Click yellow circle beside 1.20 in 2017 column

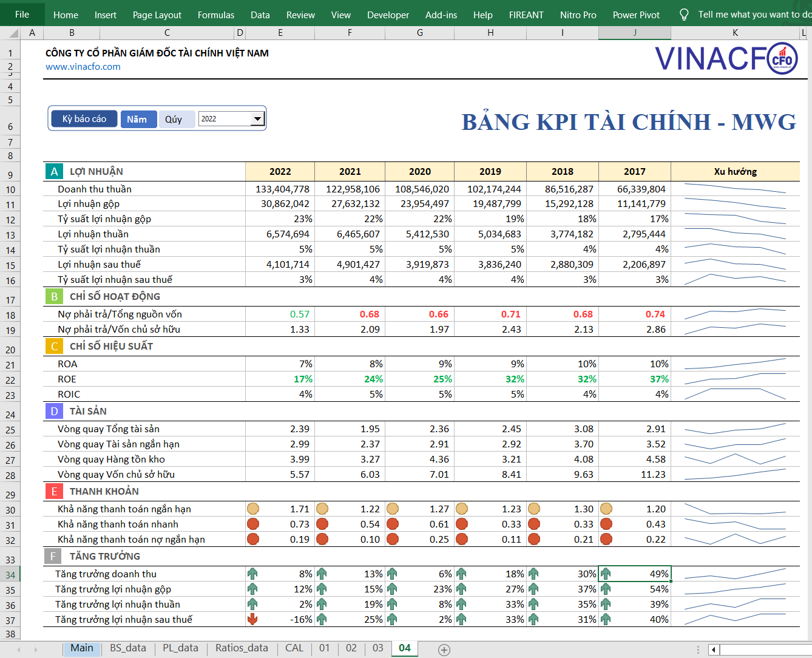606,509
